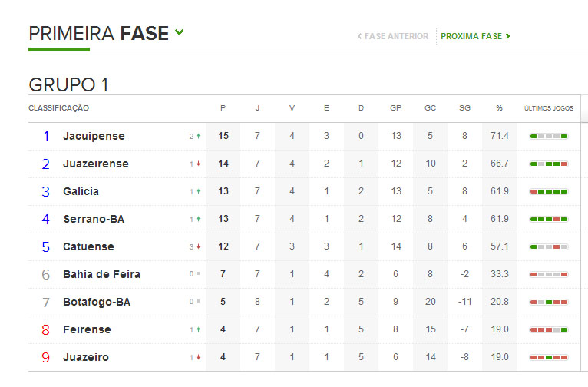Sort by SG goal difference header
The image size is (588, 387).
(x=464, y=108)
